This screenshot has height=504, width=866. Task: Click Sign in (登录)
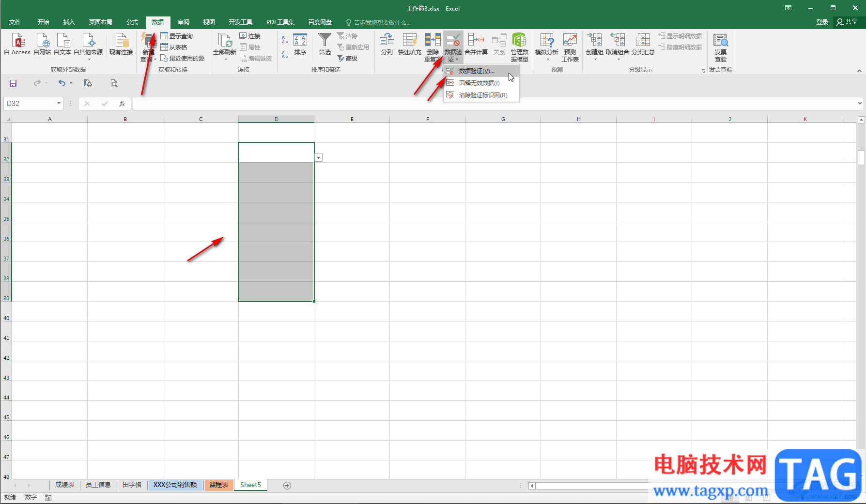point(822,22)
